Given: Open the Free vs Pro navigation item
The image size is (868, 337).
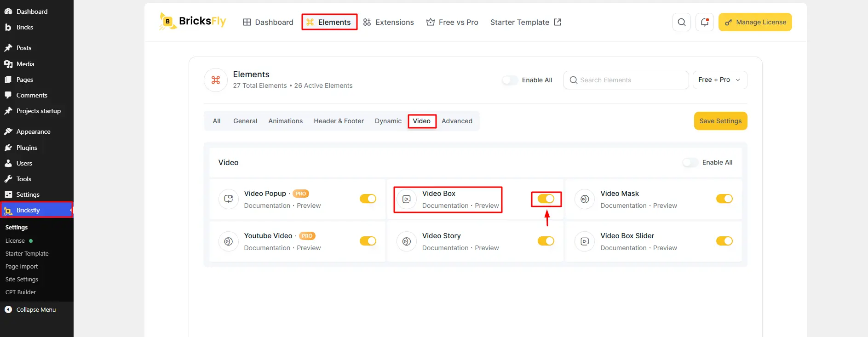Looking at the screenshot, I should point(452,22).
